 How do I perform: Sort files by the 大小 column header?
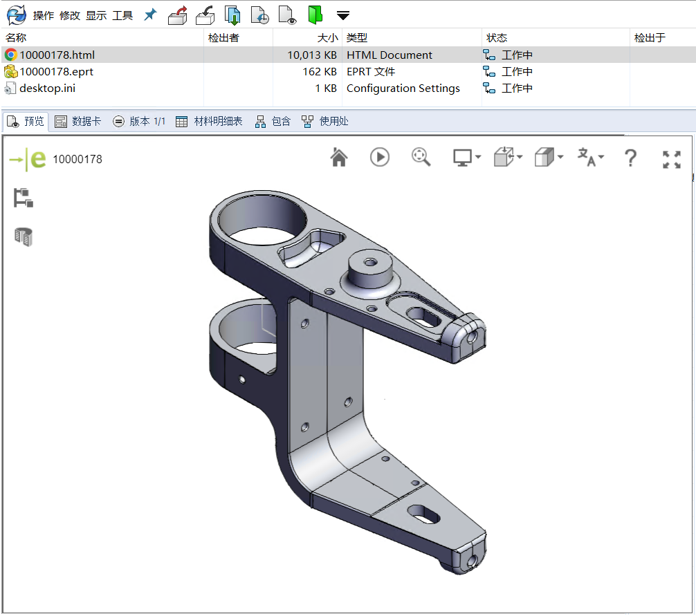[x=327, y=38]
